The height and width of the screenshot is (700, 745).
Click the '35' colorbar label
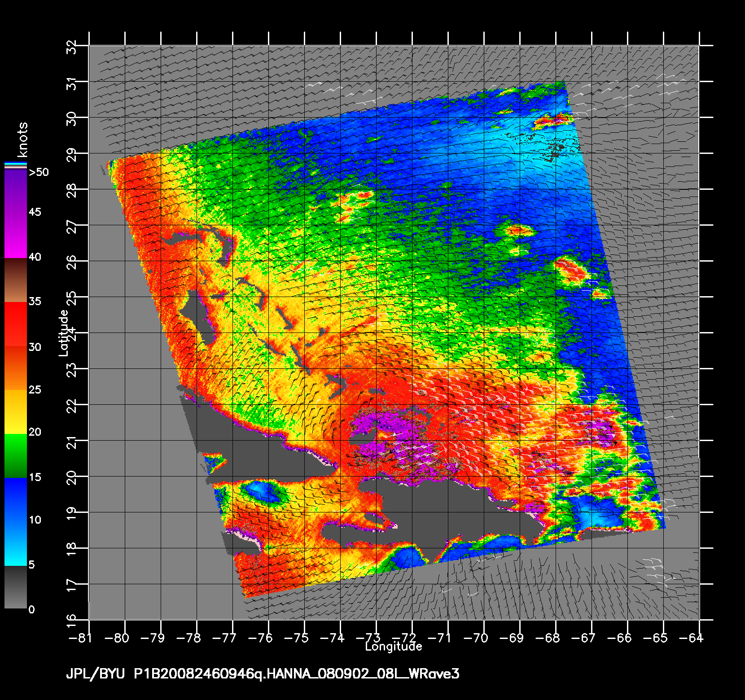(35, 301)
